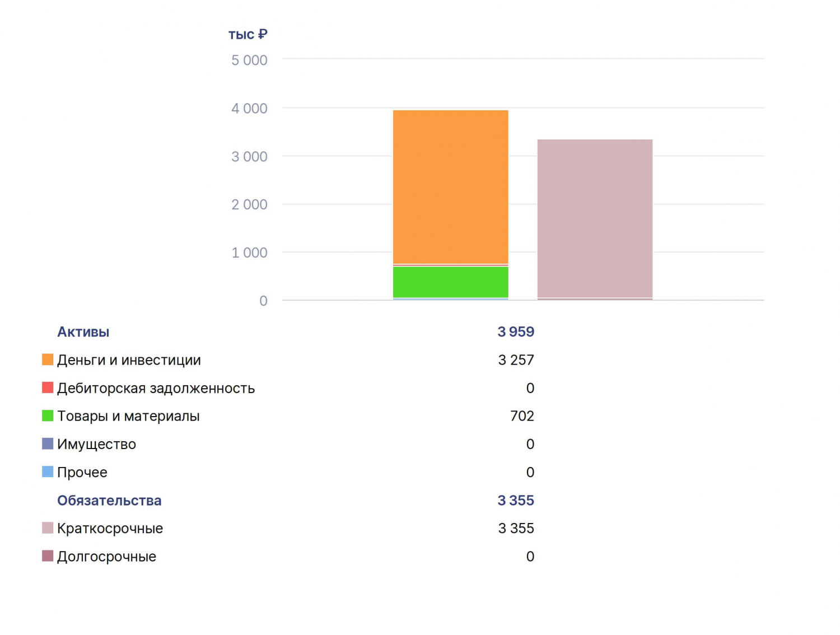
Task: Click the 'тыс ₽' axis unit label
Action: pyautogui.click(x=248, y=35)
